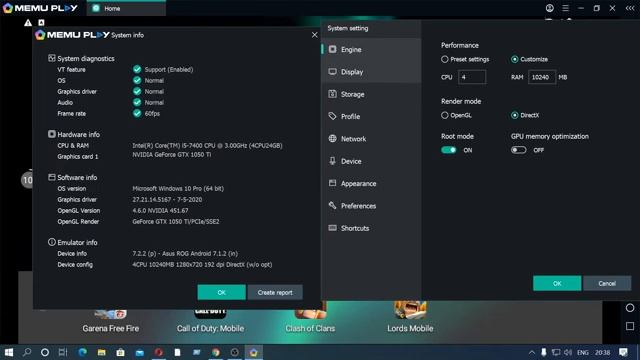The width and height of the screenshot is (640, 360).
Task: Show hidden system tray icons
Action: (531, 352)
